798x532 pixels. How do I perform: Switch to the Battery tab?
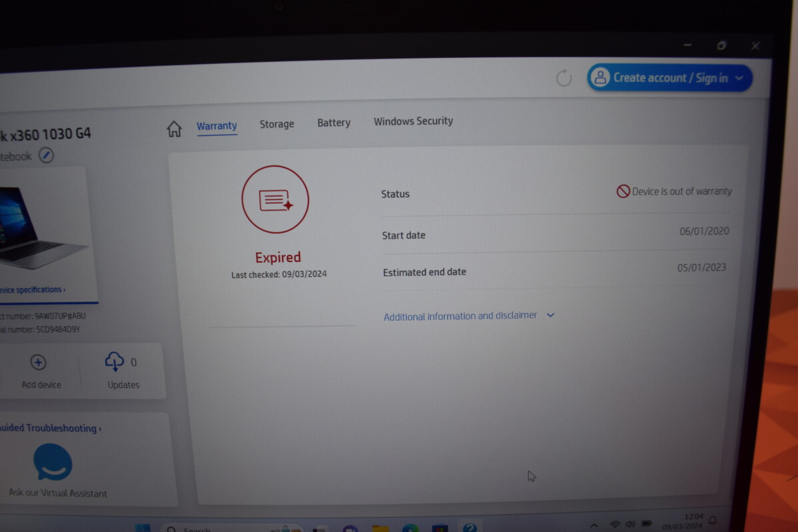[334, 122]
